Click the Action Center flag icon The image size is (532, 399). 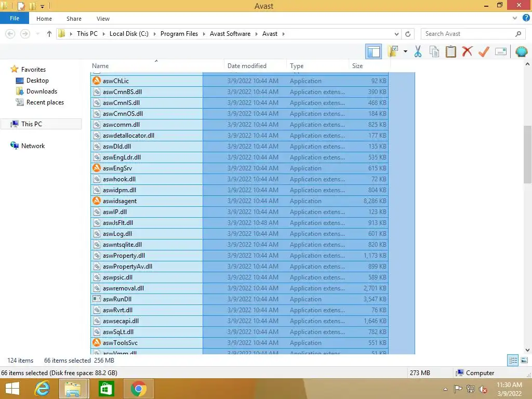point(458,389)
